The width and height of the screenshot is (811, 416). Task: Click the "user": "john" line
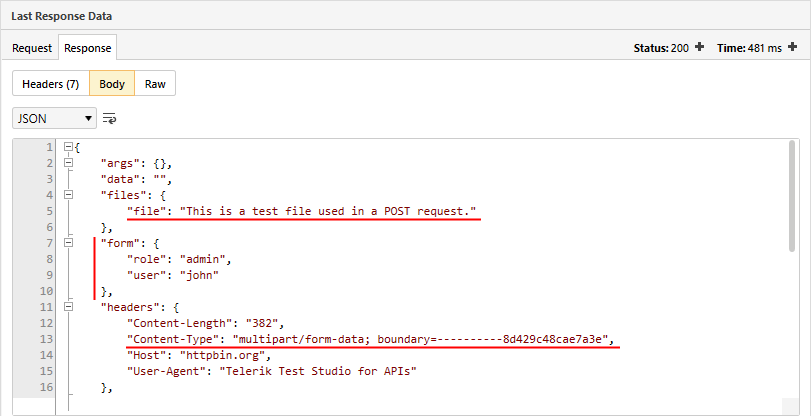tap(173, 275)
